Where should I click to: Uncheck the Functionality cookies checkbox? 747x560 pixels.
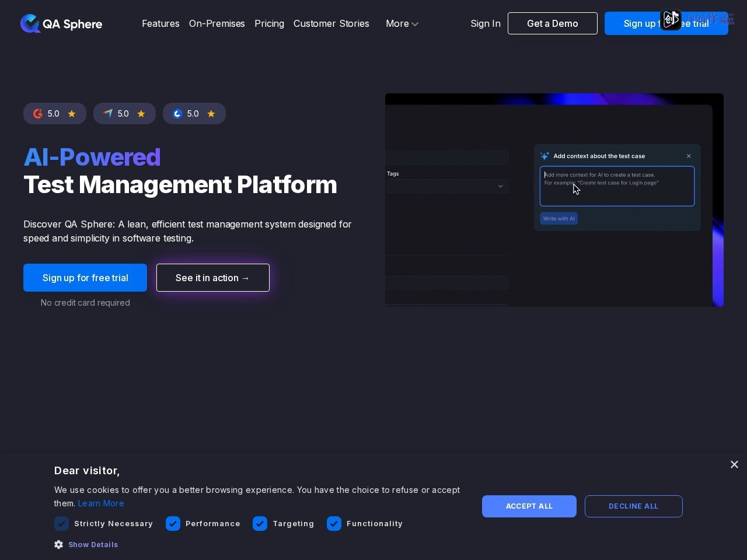pos(334,523)
